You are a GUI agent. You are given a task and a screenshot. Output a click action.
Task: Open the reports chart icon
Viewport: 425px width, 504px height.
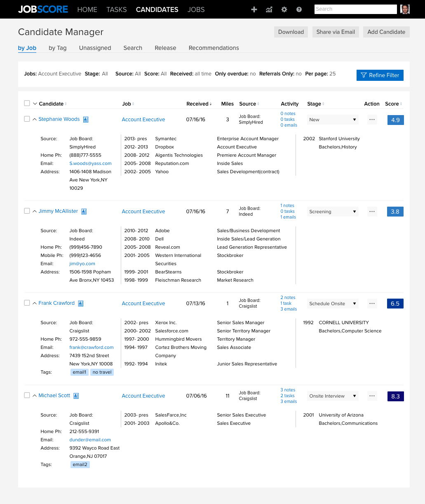pyautogui.click(x=269, y=9)
